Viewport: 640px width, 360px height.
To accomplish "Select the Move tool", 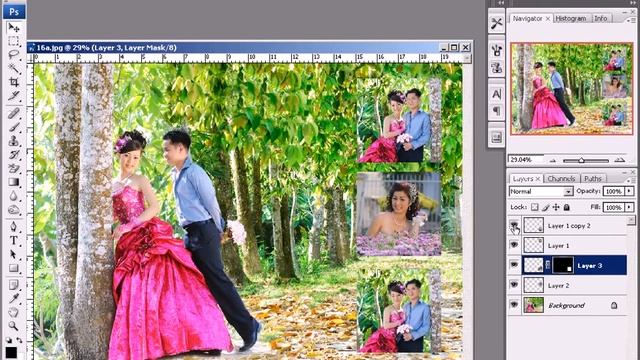I will pos(13,27).
